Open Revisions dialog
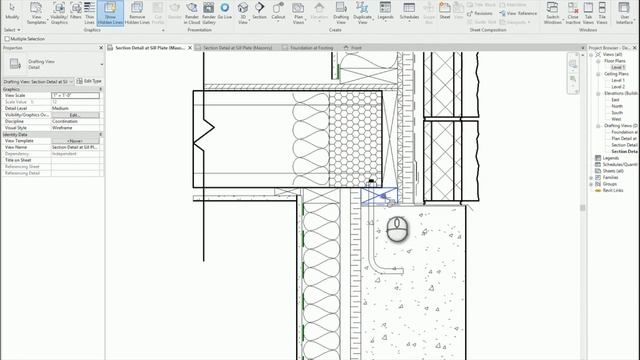The width and height of the screenshot is (640, 360). point(480,13)
